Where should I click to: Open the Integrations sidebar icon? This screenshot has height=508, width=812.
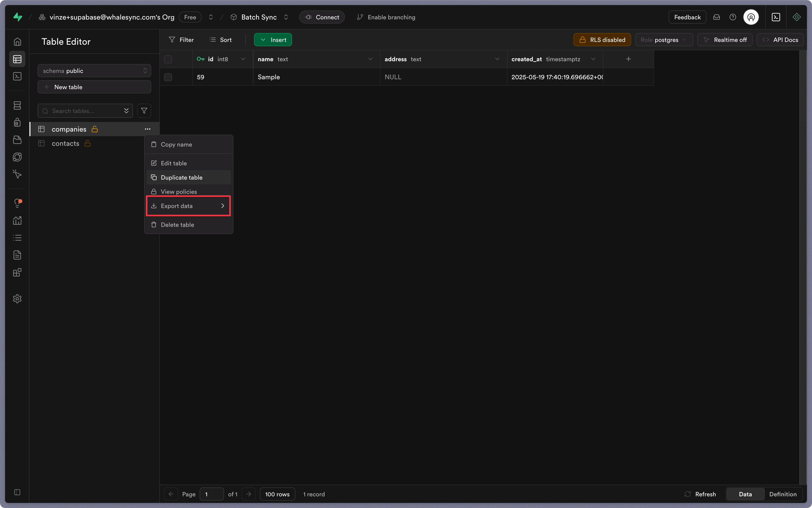coord(18,272)
